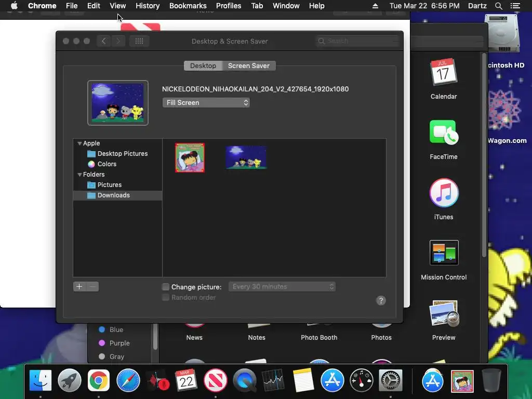
Task: Click the Dartz user name in menu bar
Action: (x=477, y=6)
